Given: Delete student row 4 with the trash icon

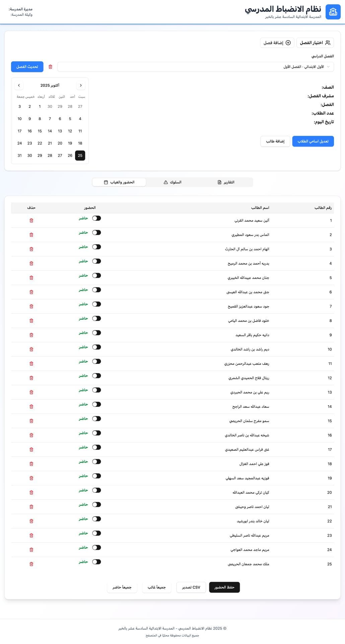Looking at the screenshot, I should 31,263.
